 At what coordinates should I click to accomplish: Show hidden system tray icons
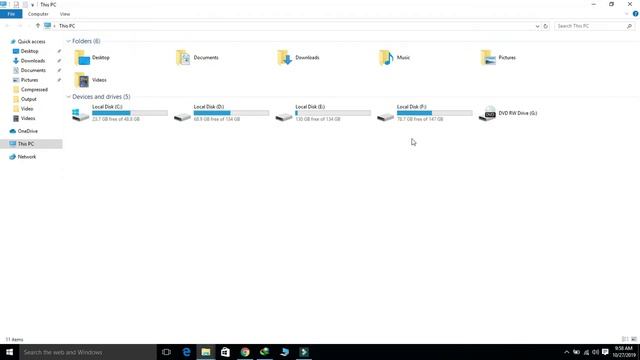[567, 352]
